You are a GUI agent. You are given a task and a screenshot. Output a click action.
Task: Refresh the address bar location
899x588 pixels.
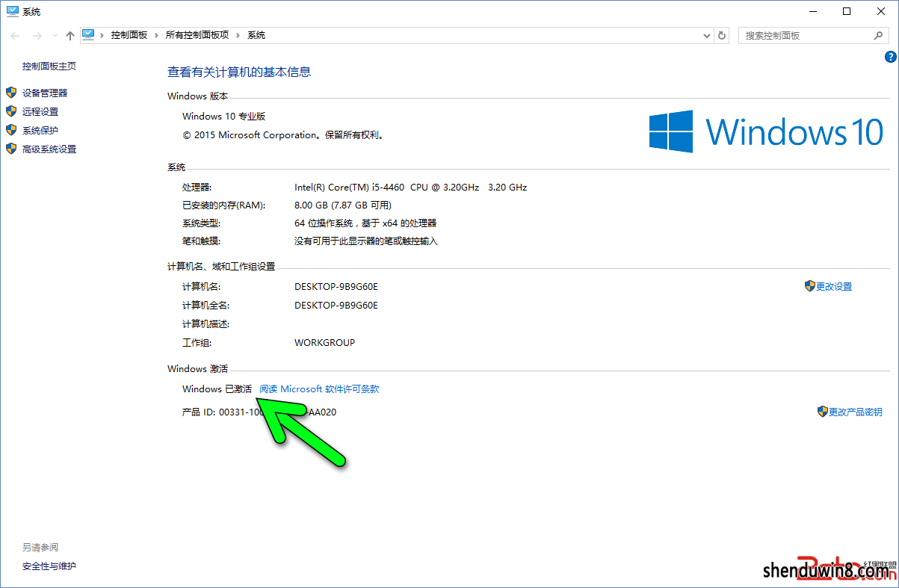coord(722,35)
